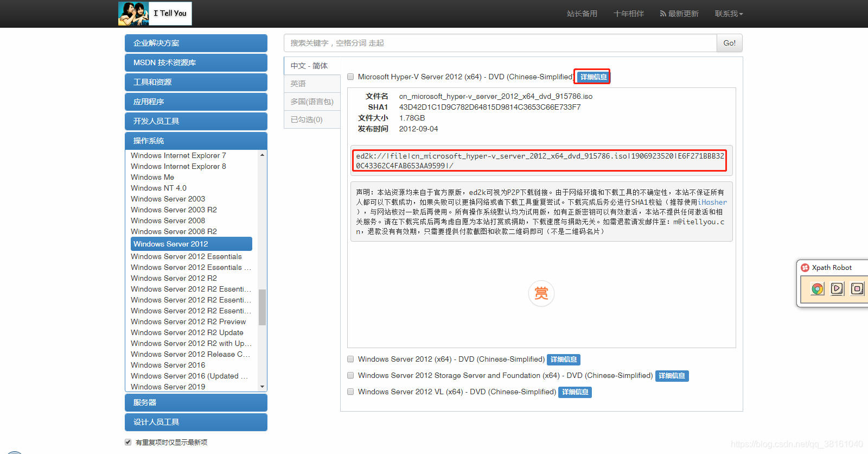Viewport: 868px width, 454px height.
Task: Toggle 有重复项时仅显示最新项 checkbox
Action: tap(128, 442)
